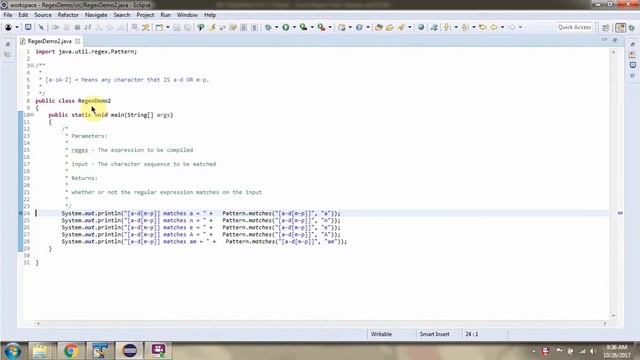The image size is (640, 360).
Task: Click the volume icon in the system tray
Action: coord(593,351)
